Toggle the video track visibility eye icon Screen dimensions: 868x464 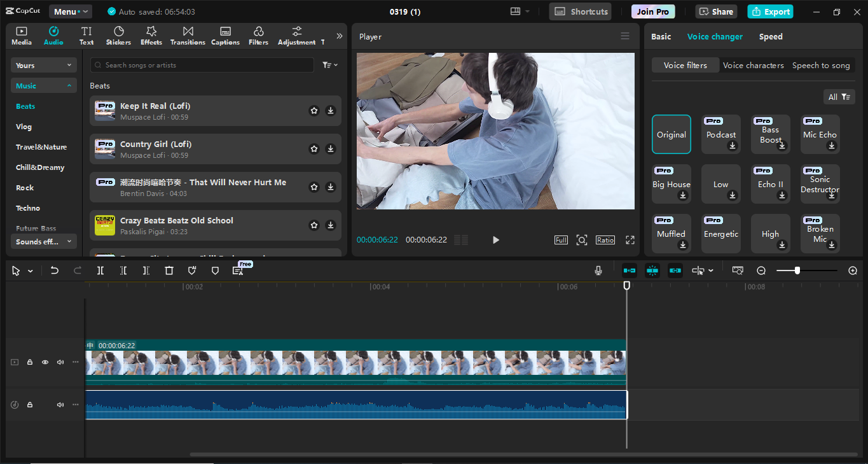[x=45, y=362]
